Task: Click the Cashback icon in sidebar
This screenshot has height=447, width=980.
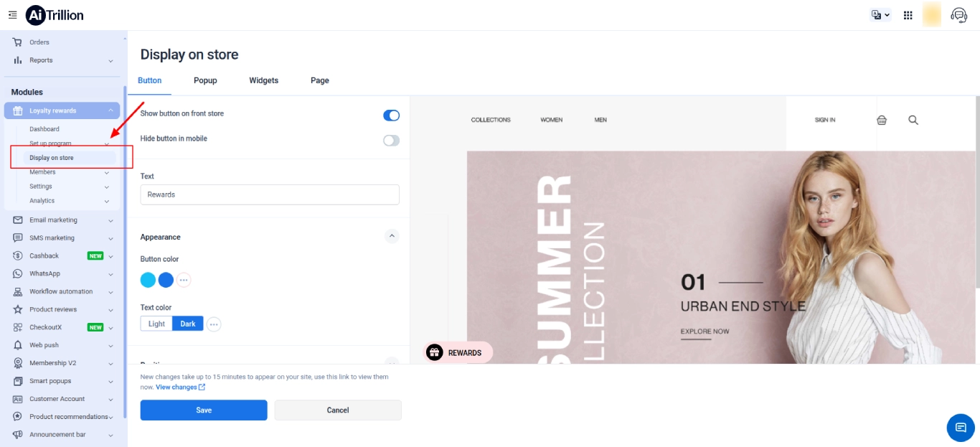Action: (x=17, y=256)
